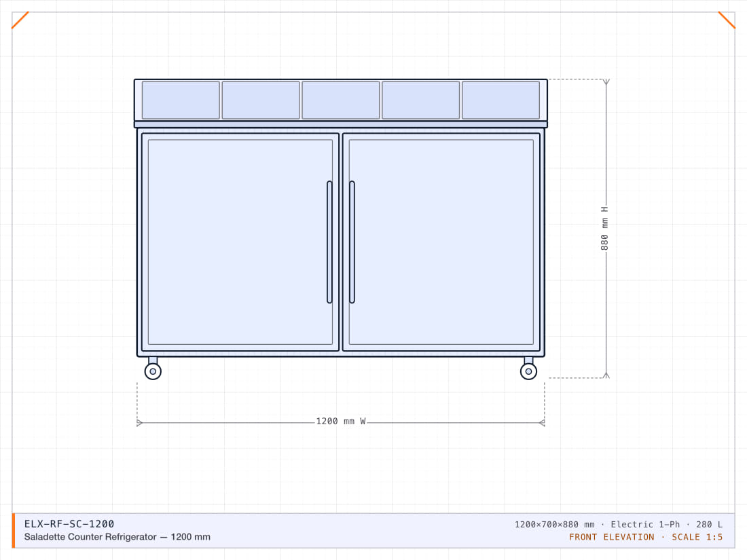Select the rightmost top pan compartment
This screenshot has width=747, height=560.
point(500,100)
